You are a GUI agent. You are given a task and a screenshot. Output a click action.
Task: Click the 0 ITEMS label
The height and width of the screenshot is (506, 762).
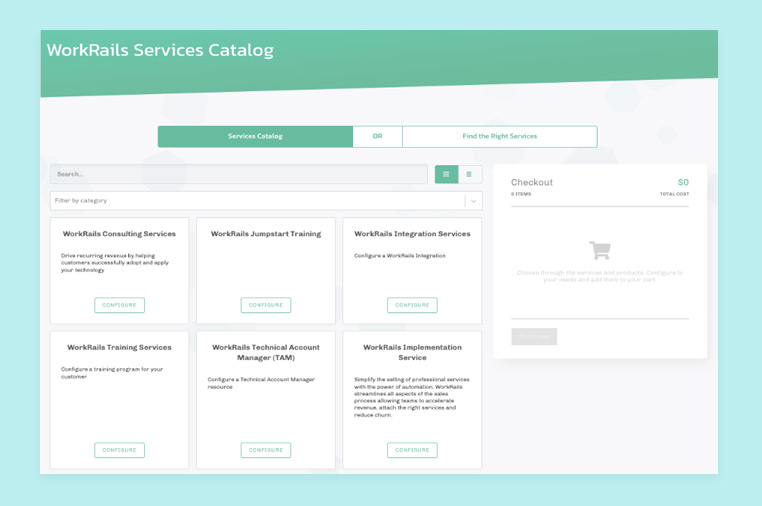click(521, 194)
